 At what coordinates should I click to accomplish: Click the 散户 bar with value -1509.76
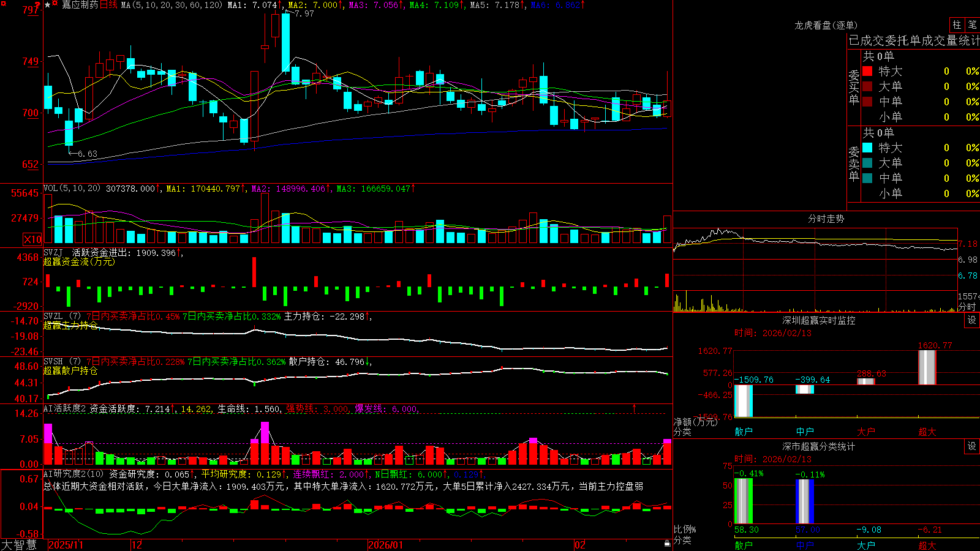tap(744, 401)
